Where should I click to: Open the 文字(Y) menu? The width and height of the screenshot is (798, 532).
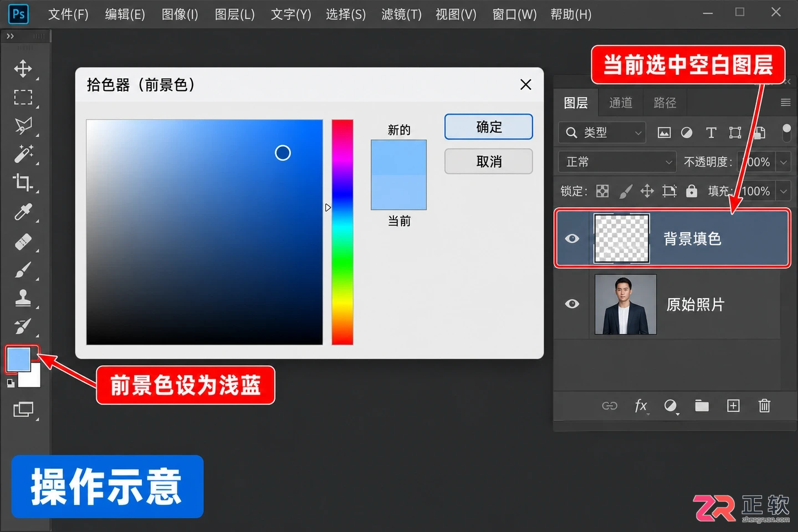(x=291, y=14)
